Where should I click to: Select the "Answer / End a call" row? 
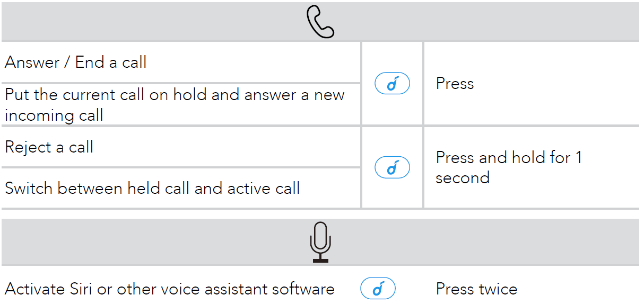76,62
